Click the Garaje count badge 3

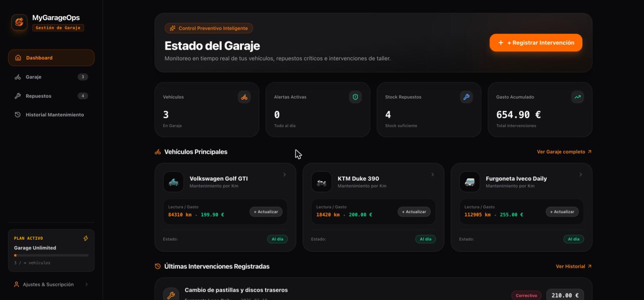[x=83, y=77]
